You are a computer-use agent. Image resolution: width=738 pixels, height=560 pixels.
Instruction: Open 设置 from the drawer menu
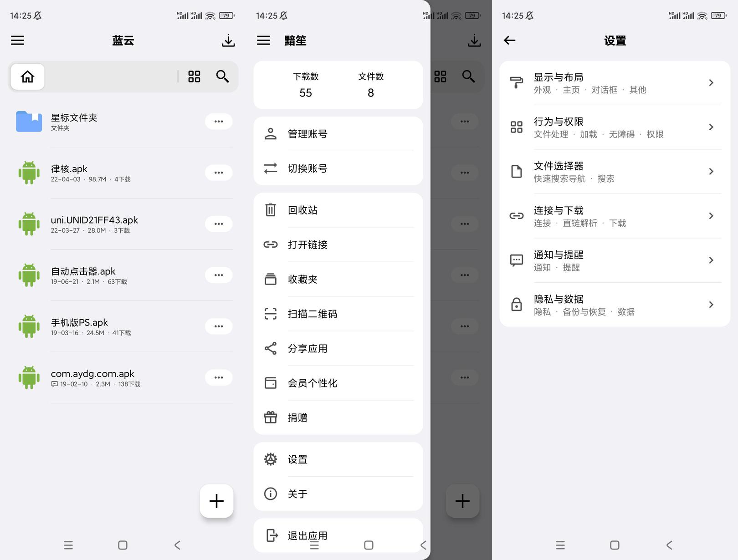[x=338, y=459]
